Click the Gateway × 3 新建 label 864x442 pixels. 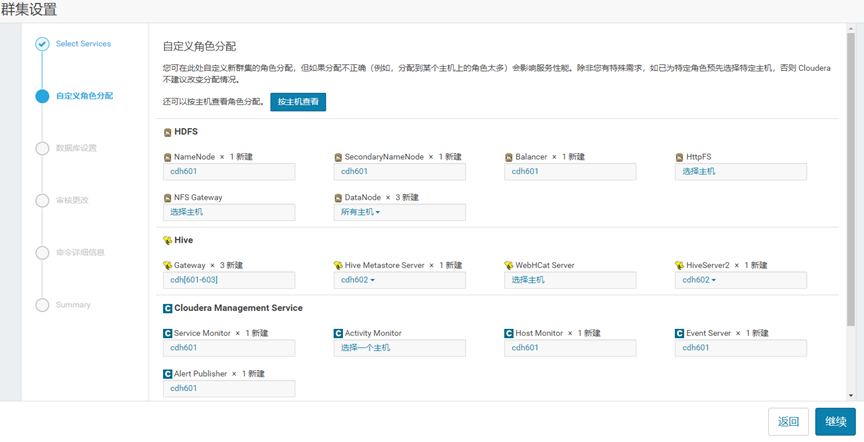click(x=208, y=266)
